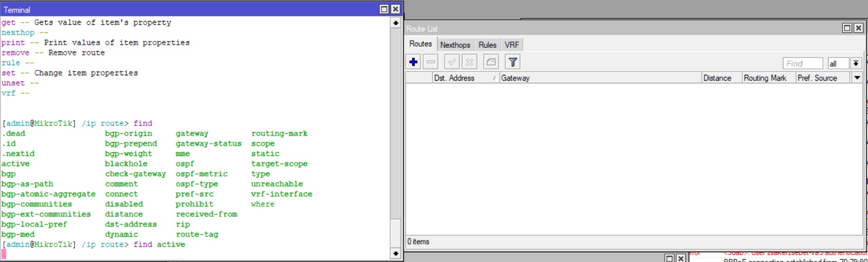Switch to the Routes tab

click(x=421, y=44)
